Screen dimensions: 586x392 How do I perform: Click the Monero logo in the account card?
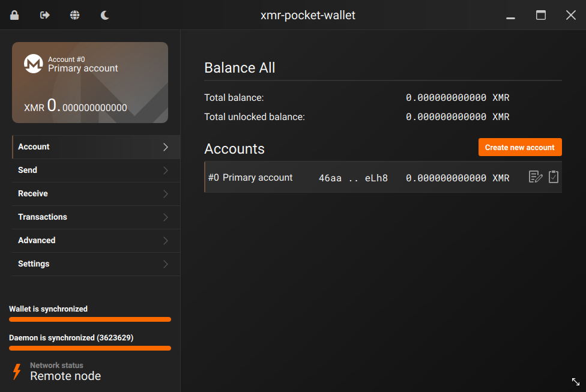35,62
